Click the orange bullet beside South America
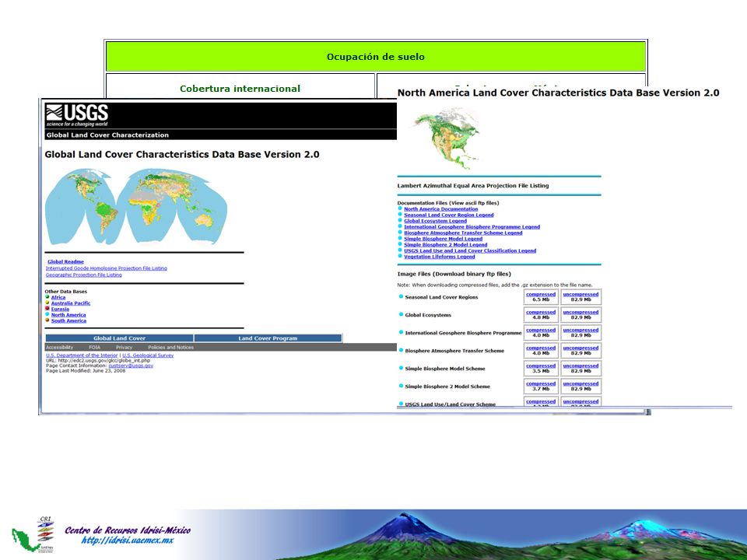The height and width of the screenshot is (560, 747). [47, 320]
